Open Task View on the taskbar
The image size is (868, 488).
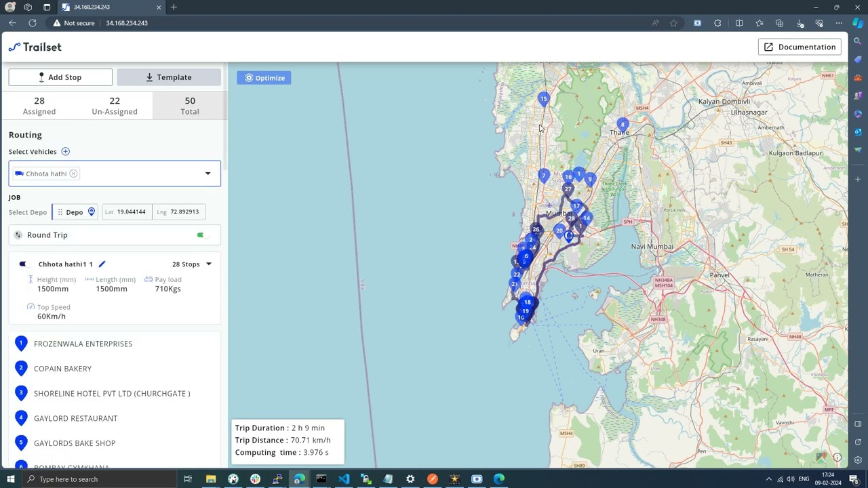(x=188, y=479)
